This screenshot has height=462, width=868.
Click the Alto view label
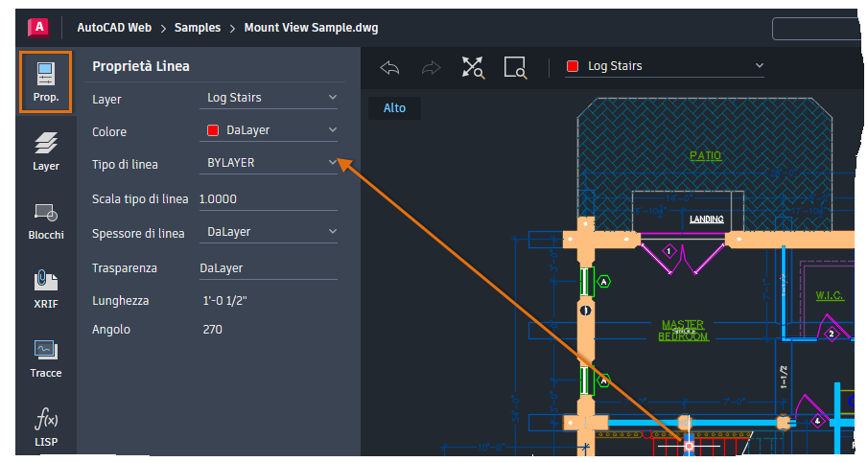pos(395,108)
